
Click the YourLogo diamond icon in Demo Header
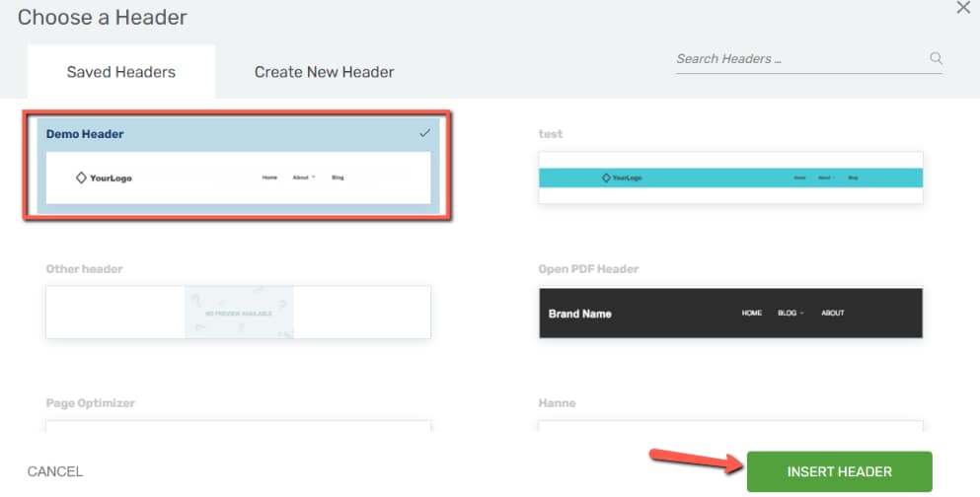click(x=81, y=177)
